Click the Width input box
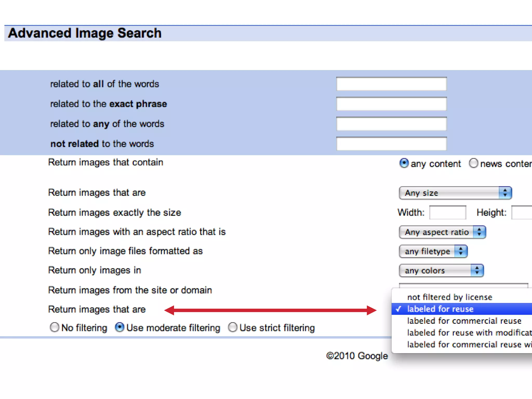 (x=448, y=212)
